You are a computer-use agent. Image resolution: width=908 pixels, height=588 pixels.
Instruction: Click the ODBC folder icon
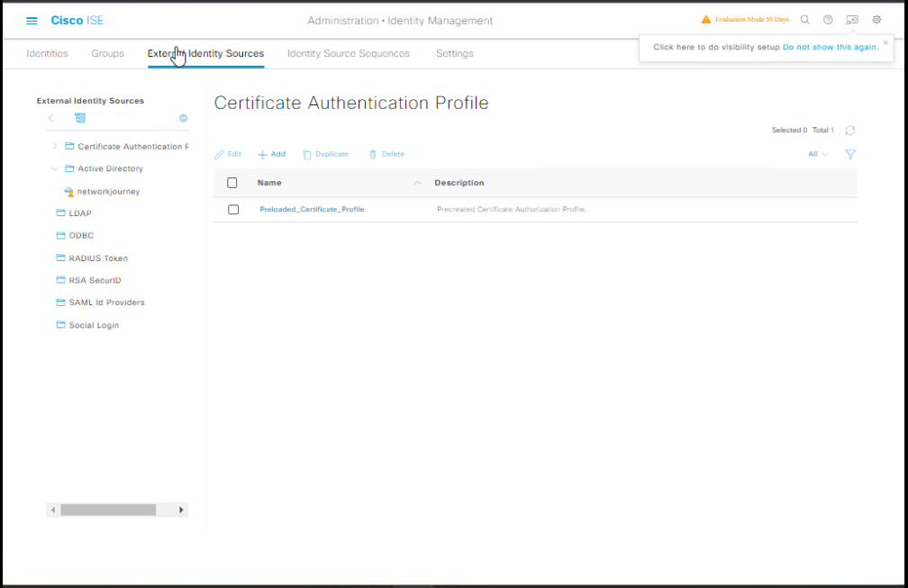[x=60, y=235]
